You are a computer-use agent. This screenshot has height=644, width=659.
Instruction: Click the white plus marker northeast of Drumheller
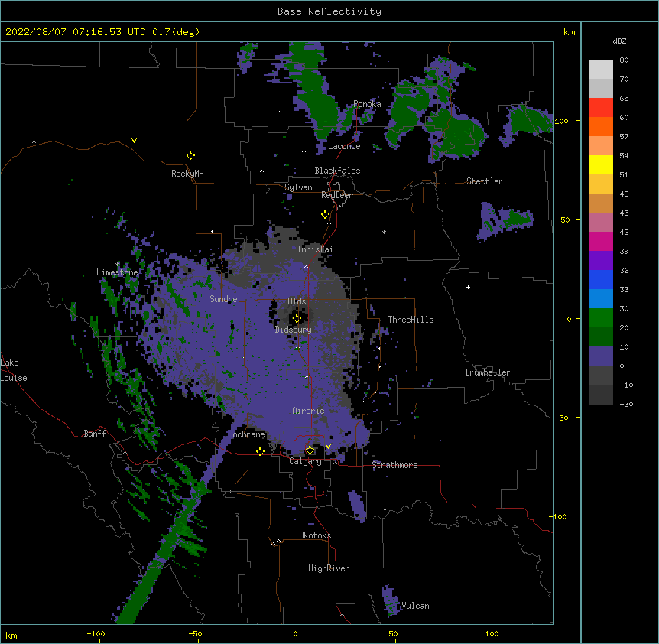point(468,287)
